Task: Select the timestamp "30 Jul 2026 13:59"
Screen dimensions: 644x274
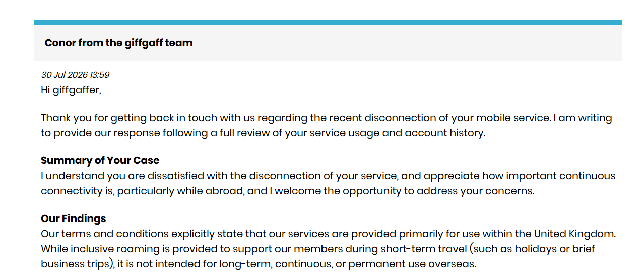Action: point(75,75)
